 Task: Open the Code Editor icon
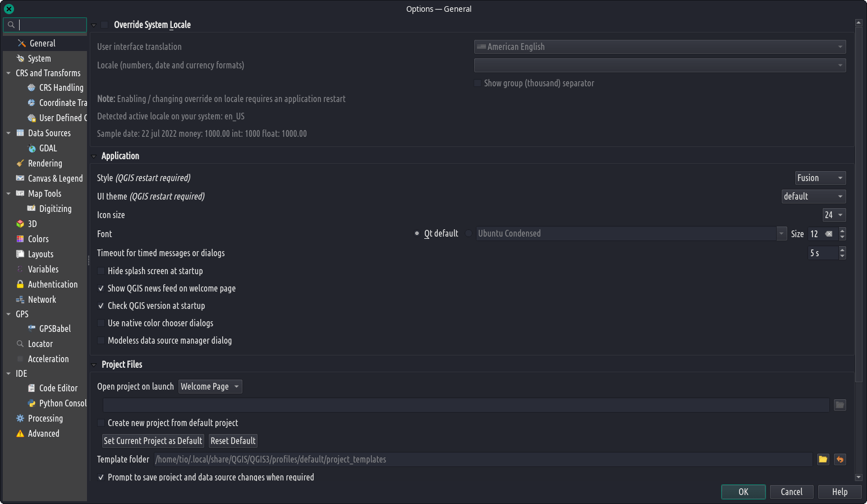(31, 388)
